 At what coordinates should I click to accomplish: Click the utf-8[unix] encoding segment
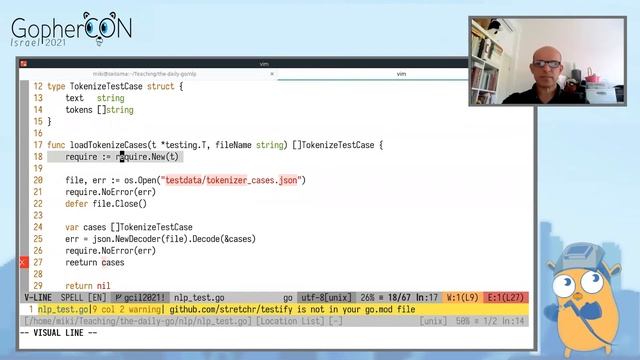326,298
